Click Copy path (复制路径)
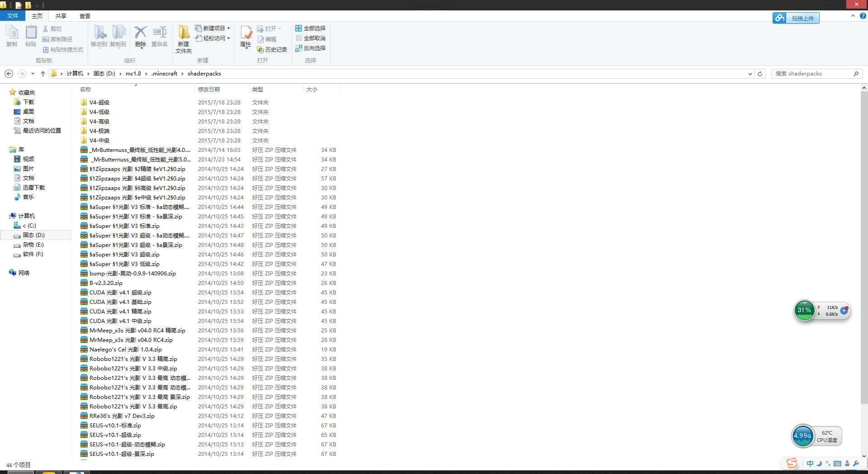This screenshot has height=474, width=868. coord(57,39)
